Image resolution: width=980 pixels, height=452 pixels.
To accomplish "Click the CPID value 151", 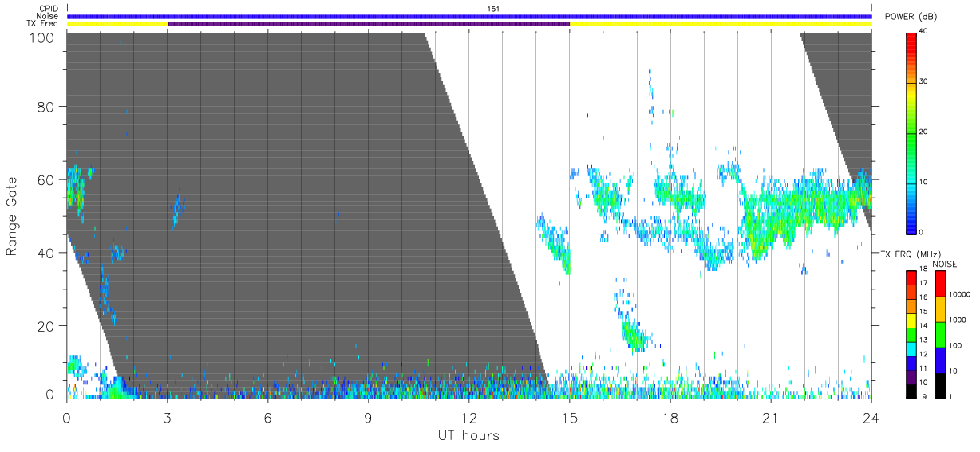I will point(494,9).
